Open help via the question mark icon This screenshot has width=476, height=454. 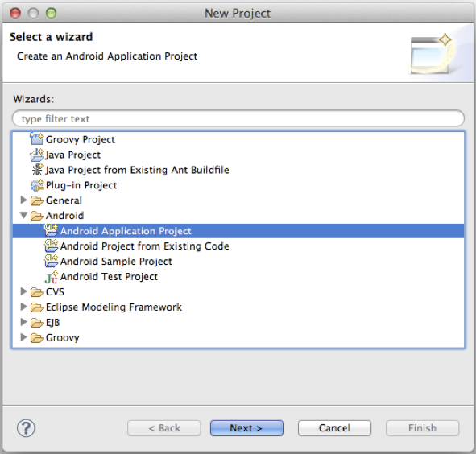(26, 428)
